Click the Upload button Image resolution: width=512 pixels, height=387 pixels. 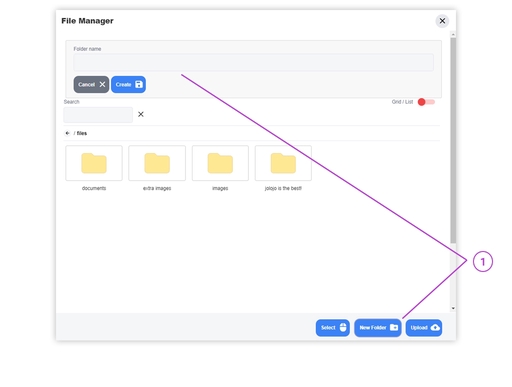tap(424, 328)
